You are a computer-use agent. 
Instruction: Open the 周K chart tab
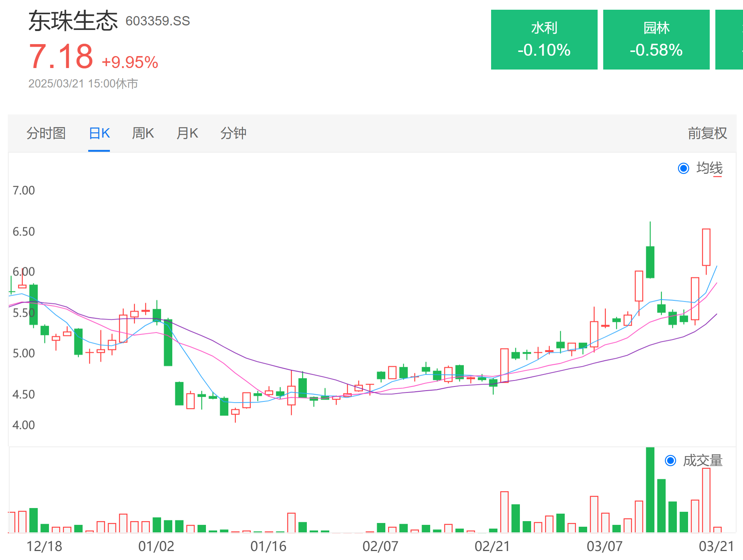(x=143, y=133)
